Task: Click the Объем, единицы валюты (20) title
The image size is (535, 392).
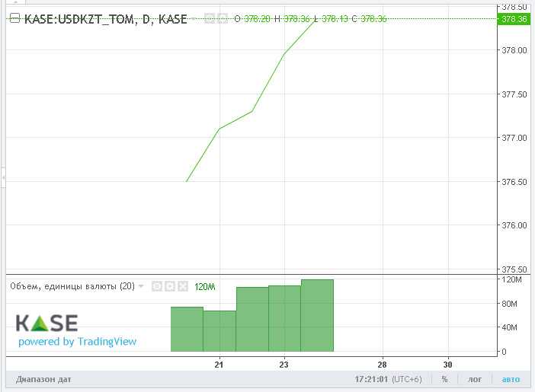Action: [x=72, y=287]
